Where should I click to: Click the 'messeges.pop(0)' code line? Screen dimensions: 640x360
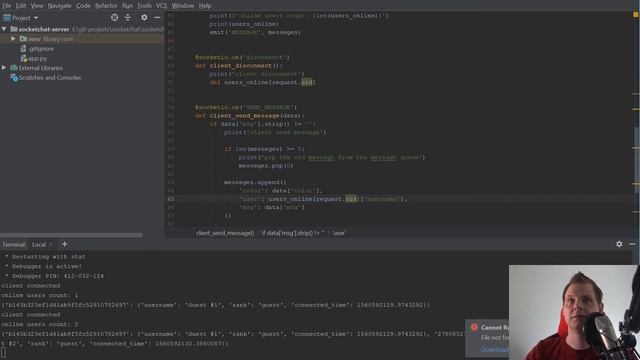[266, 166]
